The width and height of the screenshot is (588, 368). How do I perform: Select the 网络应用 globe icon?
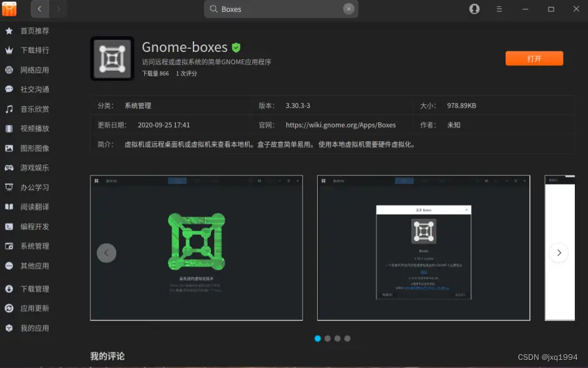[x=9, y=70]
